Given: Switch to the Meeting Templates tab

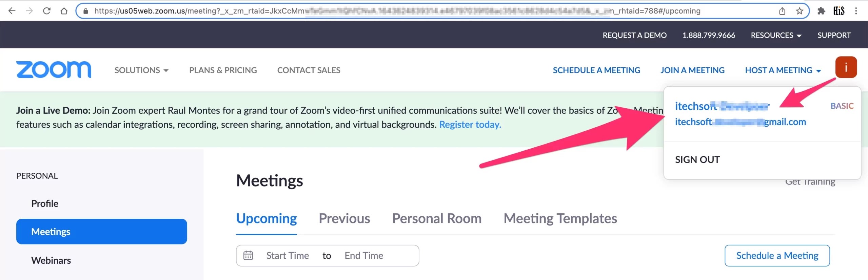Looking at the screenshot, I should (x=560, y=218).
